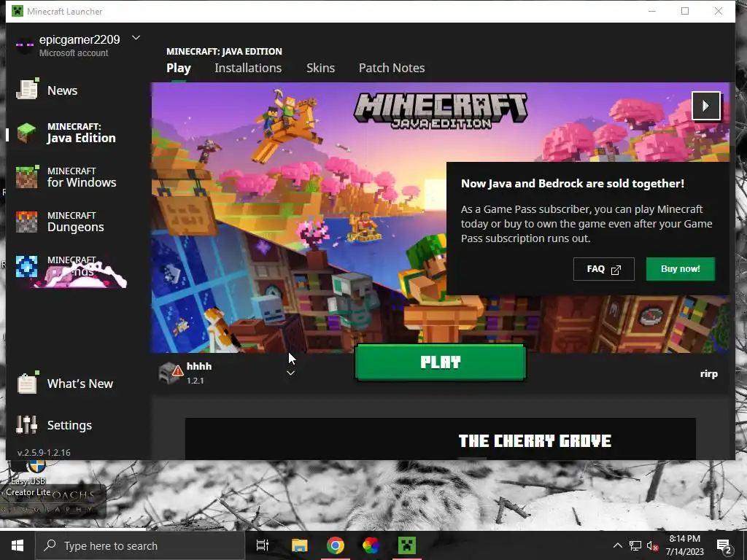Click the Windows search box

[141, 545]
